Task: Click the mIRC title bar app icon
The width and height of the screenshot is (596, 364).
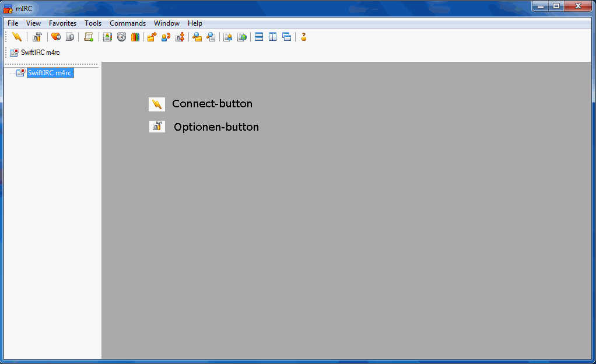Action: coord(8,8)
